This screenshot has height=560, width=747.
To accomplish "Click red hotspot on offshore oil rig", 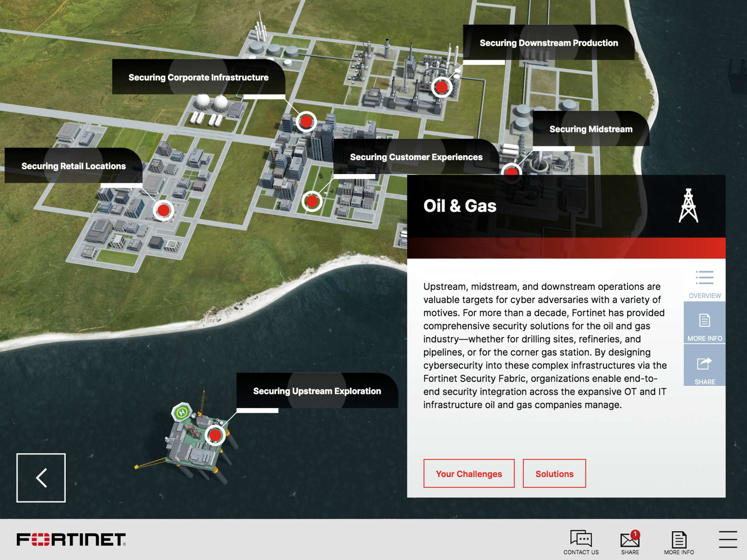I will coord(215,435).
